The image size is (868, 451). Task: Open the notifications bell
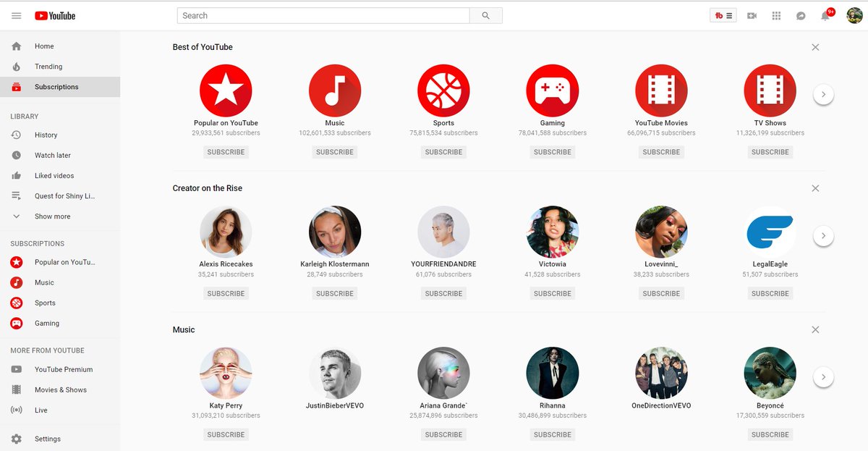tap(825, 15)
